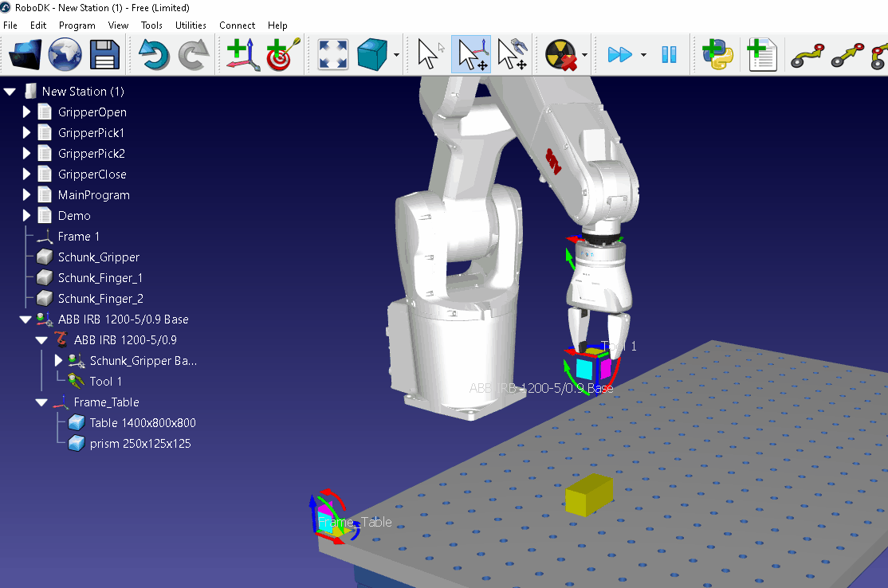Toggle the collision check radiation icon
888x588 pixels.
[x=560, y=54]
